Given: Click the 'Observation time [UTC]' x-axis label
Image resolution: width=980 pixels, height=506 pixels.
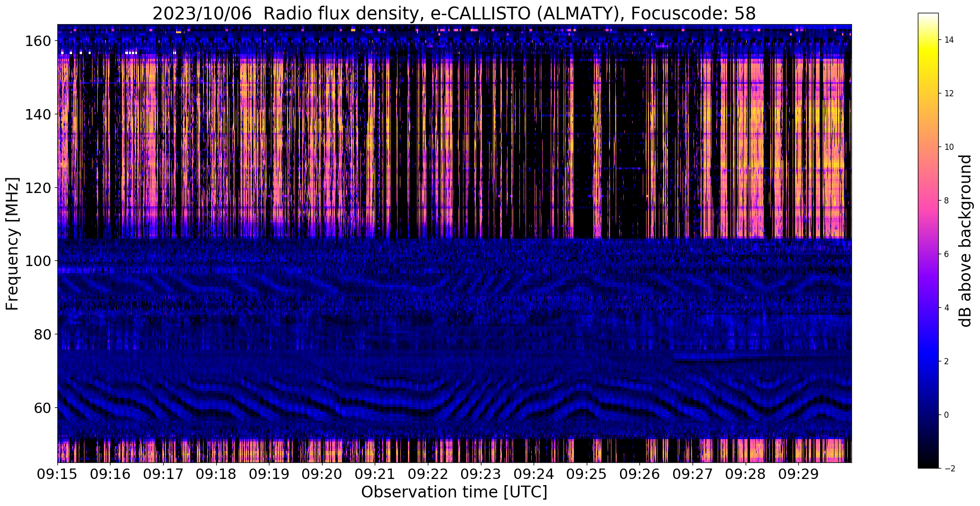Looking at the screenshot, I should (454, 492).
